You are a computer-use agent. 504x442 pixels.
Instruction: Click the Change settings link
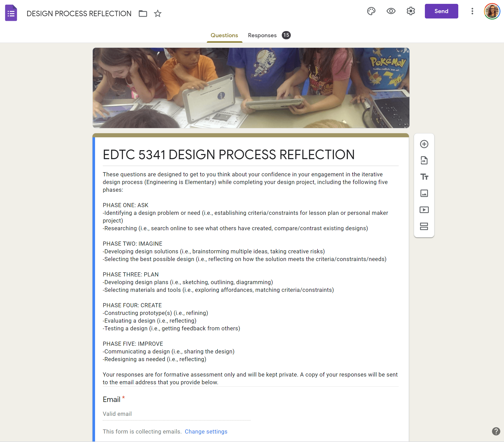tap(206, 431)
